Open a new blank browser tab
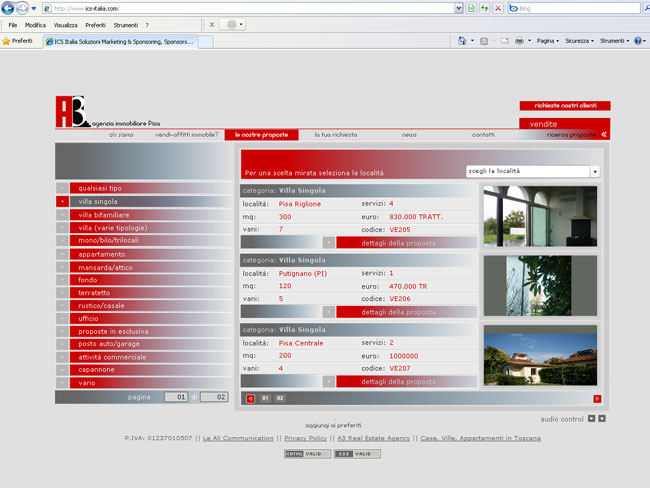Screen dimensions: 650x488 tap(205, 42)
